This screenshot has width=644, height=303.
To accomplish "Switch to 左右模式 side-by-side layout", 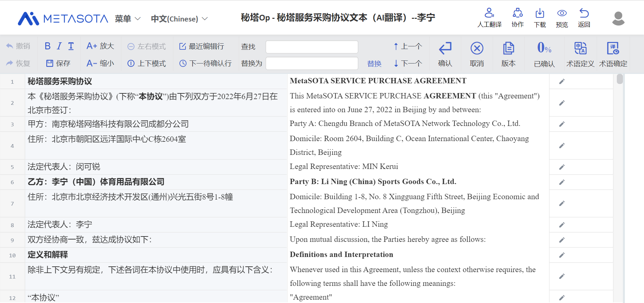I will [x=147, y=46].
